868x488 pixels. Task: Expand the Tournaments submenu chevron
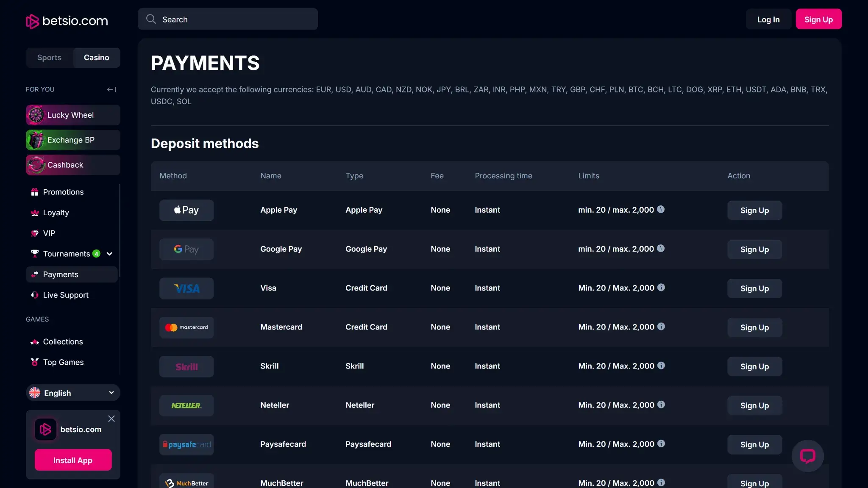pos(109,254)
